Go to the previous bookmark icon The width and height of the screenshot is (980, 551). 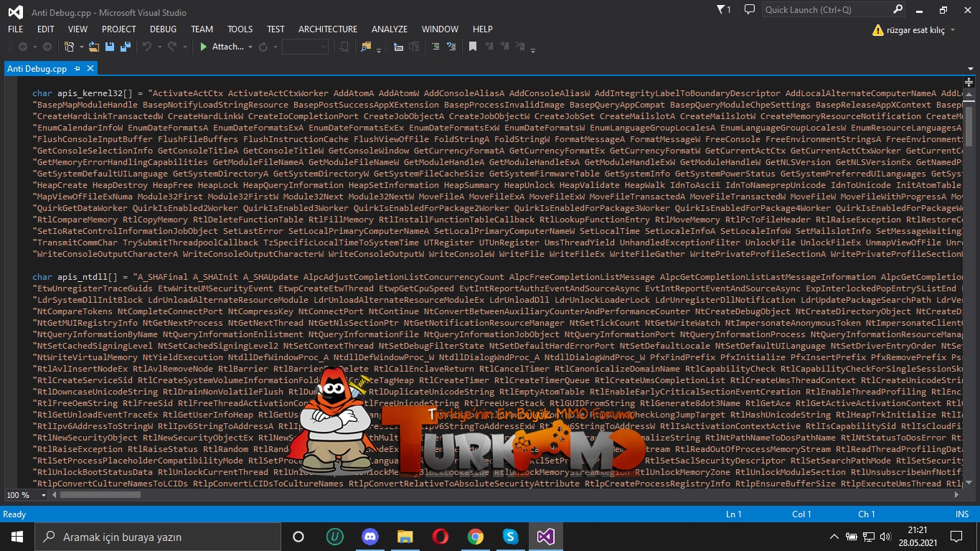[489, 47]
